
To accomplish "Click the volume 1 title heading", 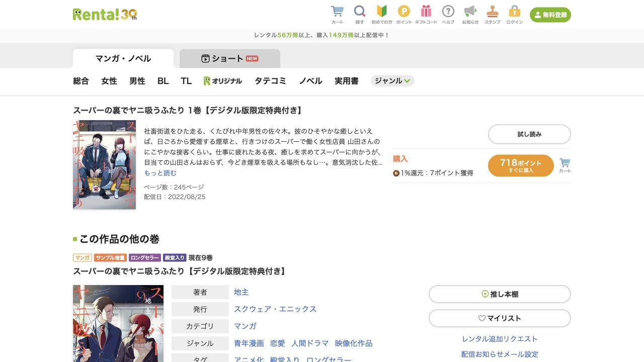I will click(x=188, y=110).
